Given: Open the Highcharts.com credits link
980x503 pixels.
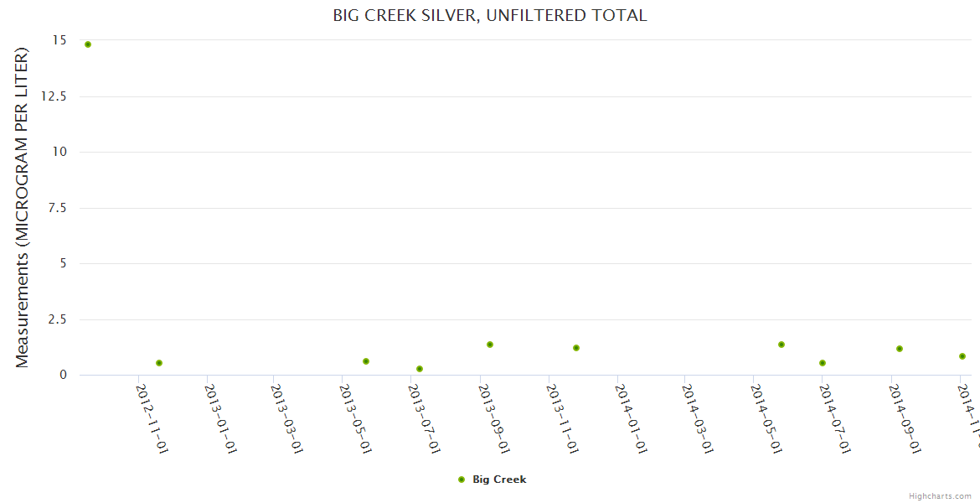Looking at the screenshot, I should tap(941, 496).
